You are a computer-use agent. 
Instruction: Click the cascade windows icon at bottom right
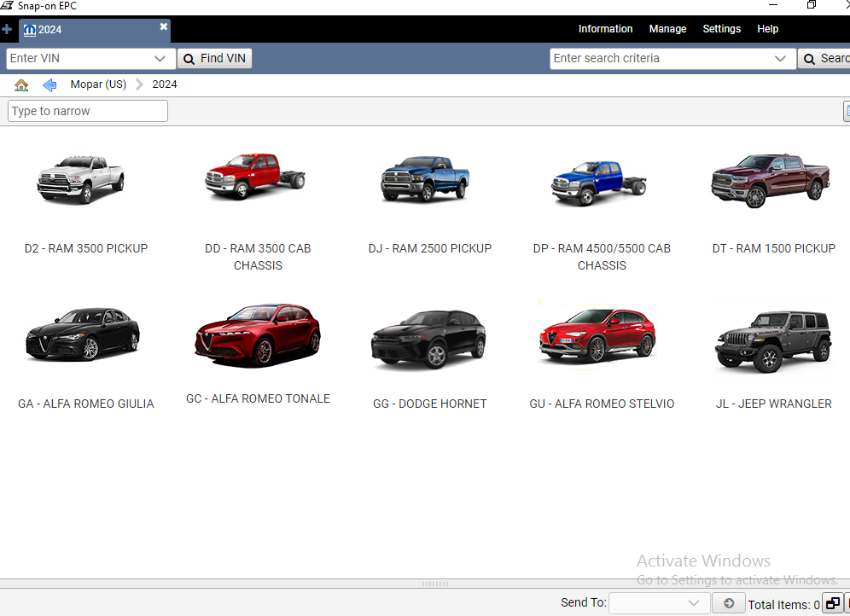point(832,603)
